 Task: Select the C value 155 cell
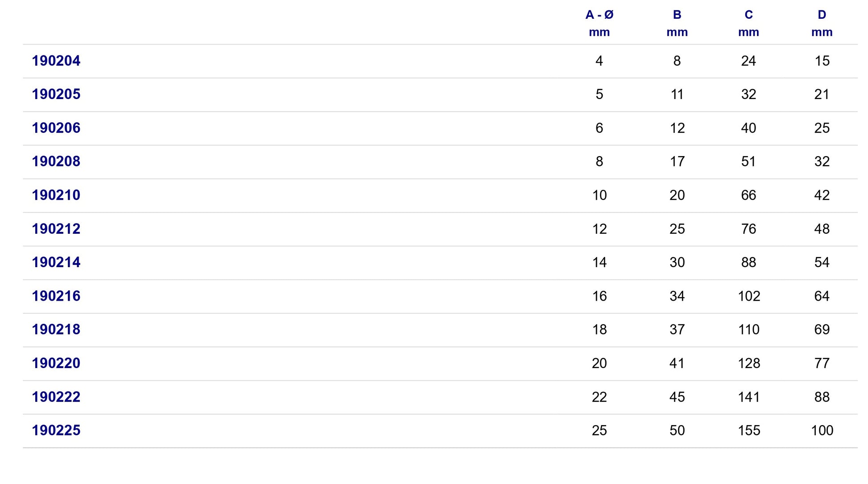749,430
